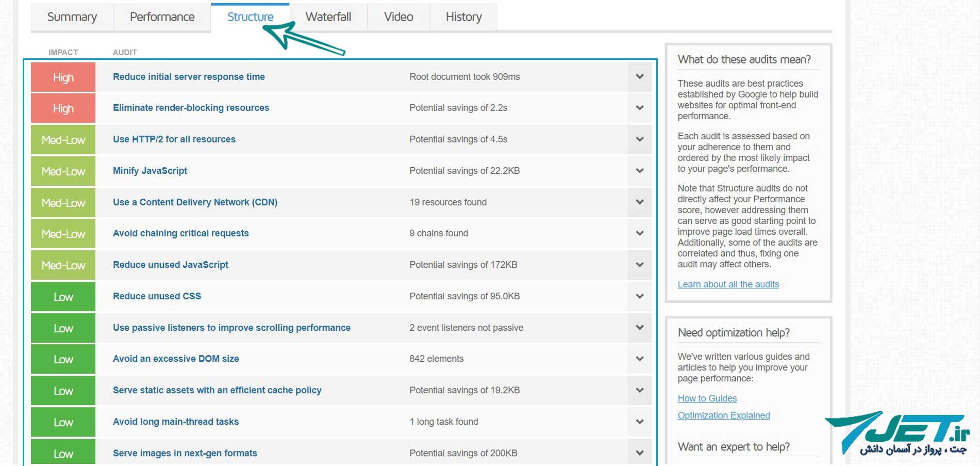980x466 pixels.
Task: Open the Performance tab
Action: tap(162, 17)
